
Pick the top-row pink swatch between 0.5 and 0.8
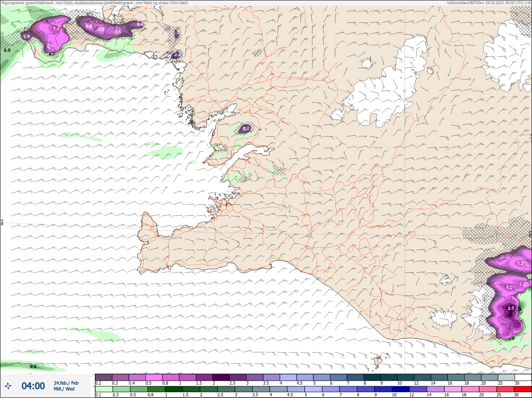pyautogui.click(x=154, y=377)
